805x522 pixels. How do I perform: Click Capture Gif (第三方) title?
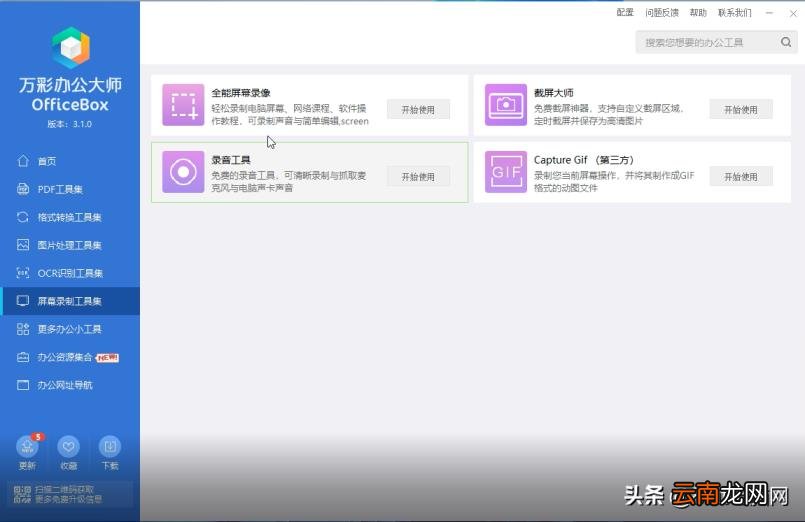tap(584, 160)
